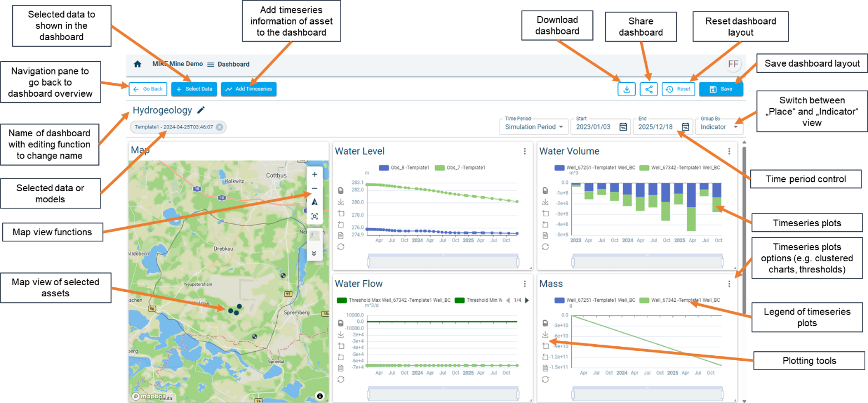868x403 pixels.
Task: Open Water Level chart options menu
Action: (525, 151)
